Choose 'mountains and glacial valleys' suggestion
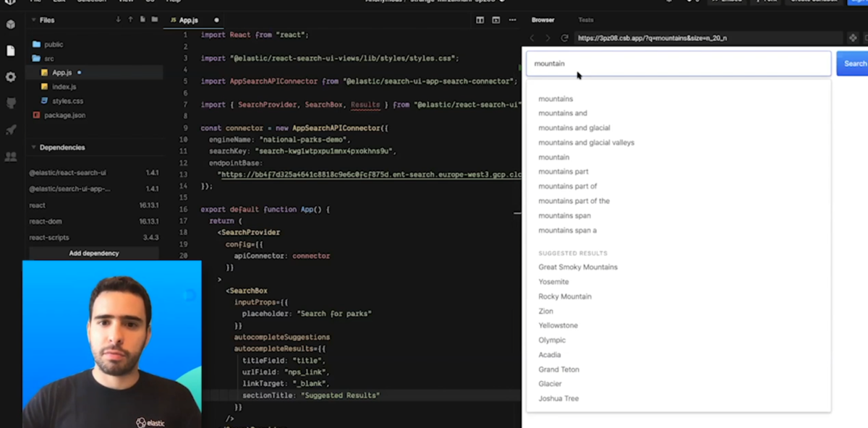 coord(586,142)
